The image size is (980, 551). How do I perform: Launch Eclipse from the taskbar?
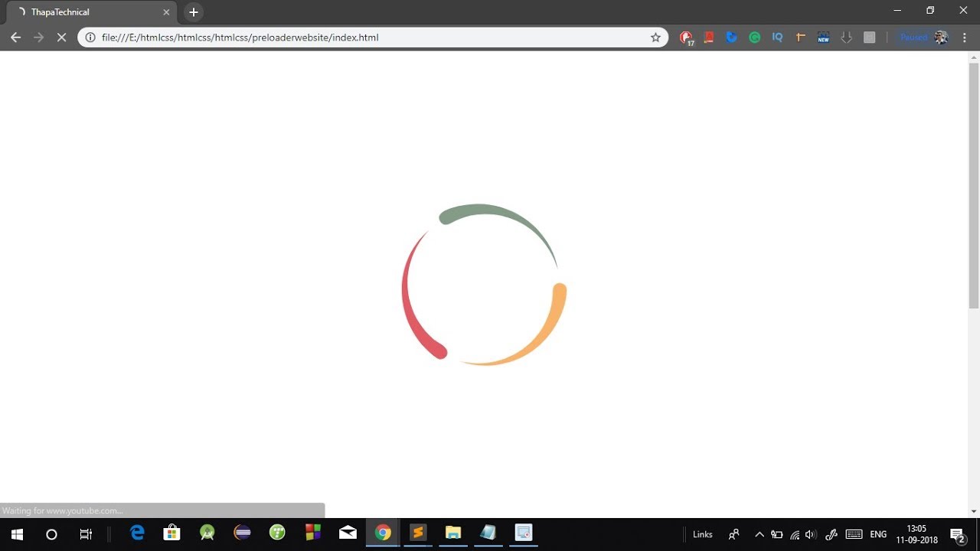pyautogui.click(x=243, y=533)
